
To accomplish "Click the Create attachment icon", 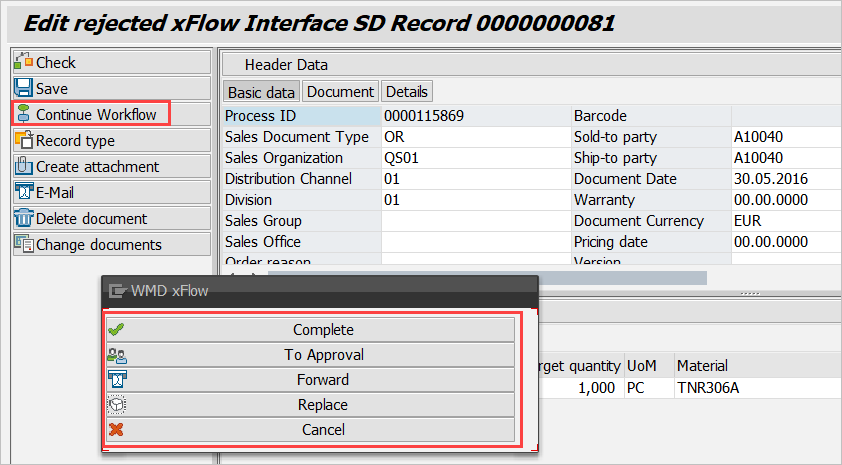I will (24, 166).
